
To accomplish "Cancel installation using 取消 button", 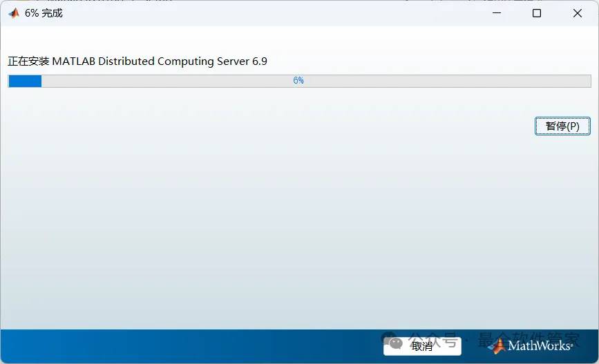I will [x=422, y=346].
